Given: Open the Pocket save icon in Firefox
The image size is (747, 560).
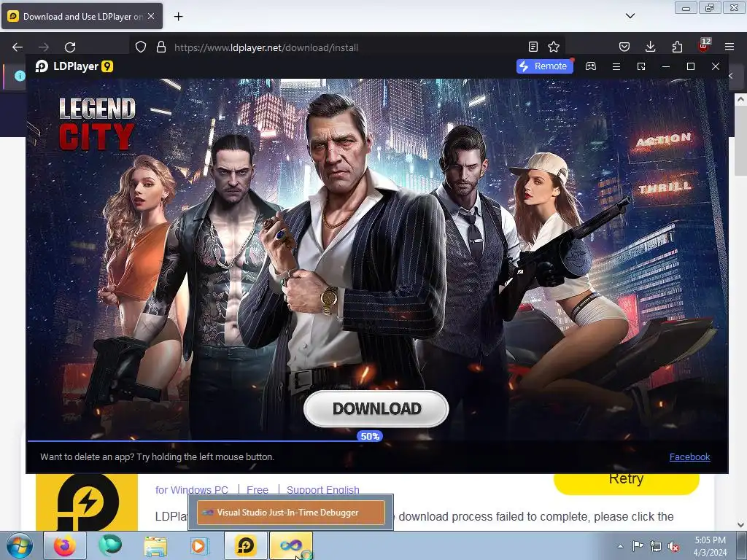Looking at the screenshot, I should coord(624,47).
